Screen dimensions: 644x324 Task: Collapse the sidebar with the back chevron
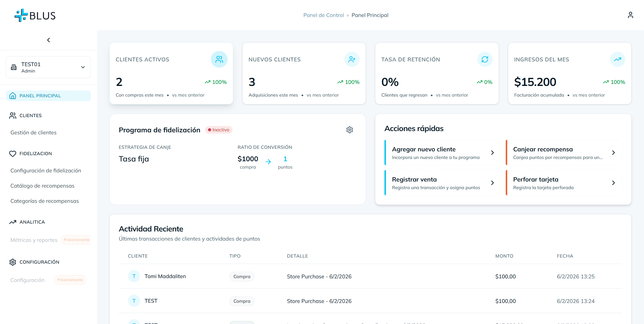pyautogui.click(x=48, y=40)
